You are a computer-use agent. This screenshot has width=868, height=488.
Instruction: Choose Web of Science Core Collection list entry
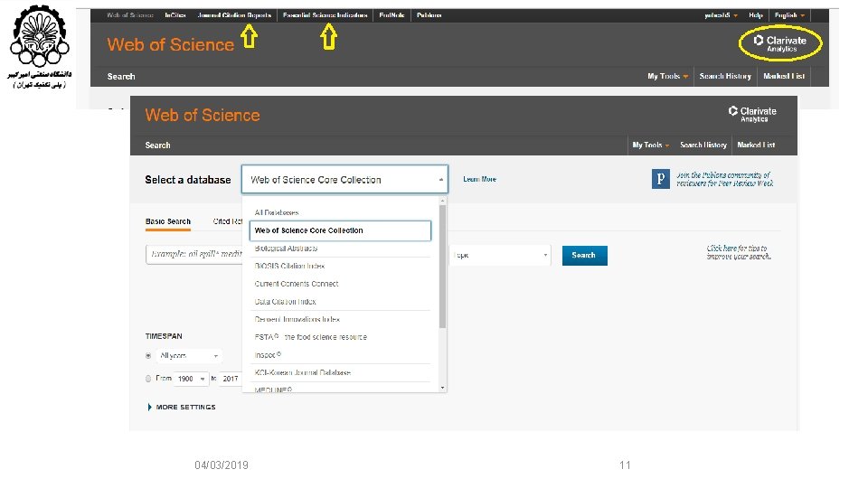340,230
